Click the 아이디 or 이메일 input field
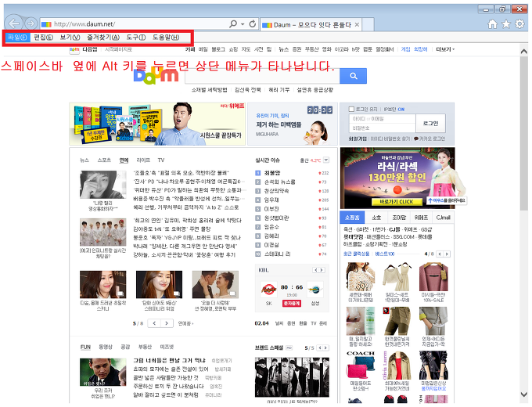 pos(382,119)
